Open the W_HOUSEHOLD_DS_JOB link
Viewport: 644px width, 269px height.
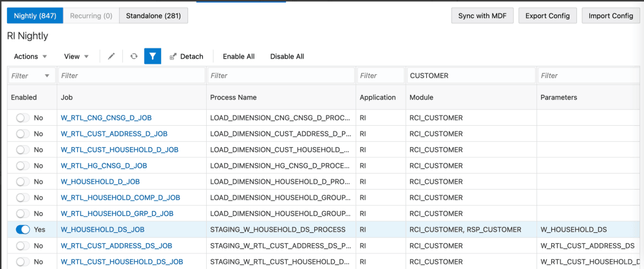tap(102, 230)
